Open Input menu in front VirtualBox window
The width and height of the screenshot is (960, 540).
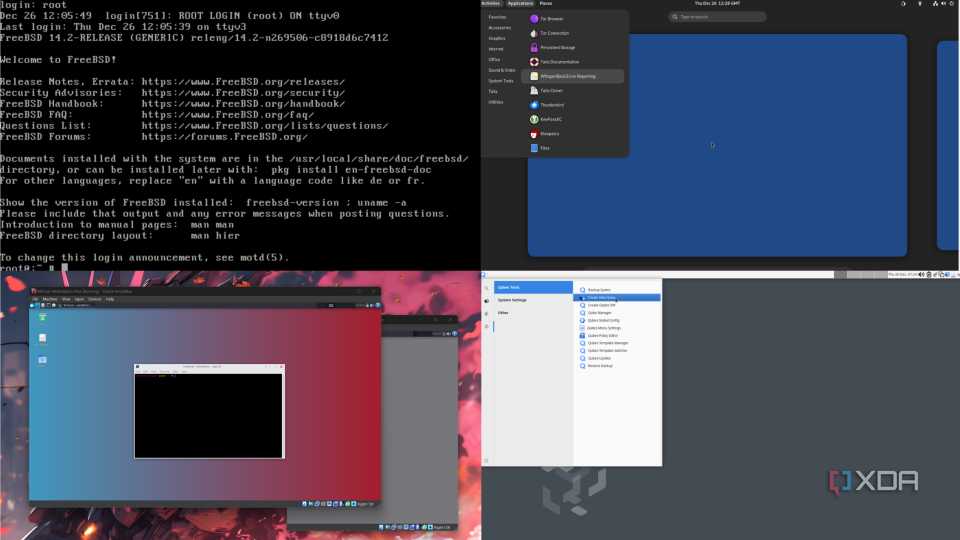79,299
